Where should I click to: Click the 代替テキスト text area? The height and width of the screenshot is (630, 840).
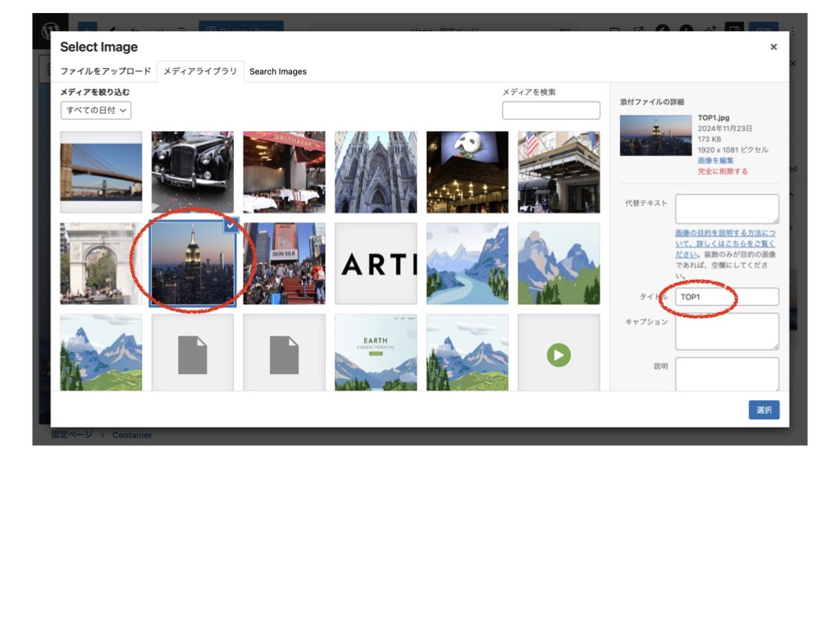[726, 208]
